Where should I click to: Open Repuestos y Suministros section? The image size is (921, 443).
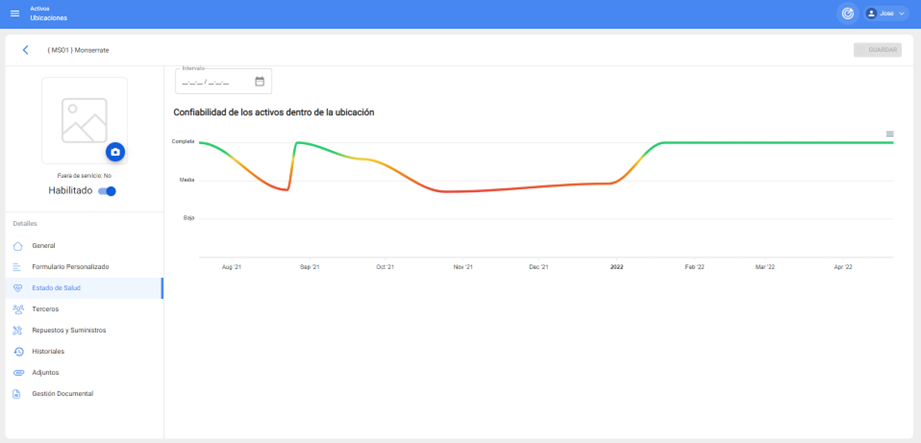coord(68,330)
